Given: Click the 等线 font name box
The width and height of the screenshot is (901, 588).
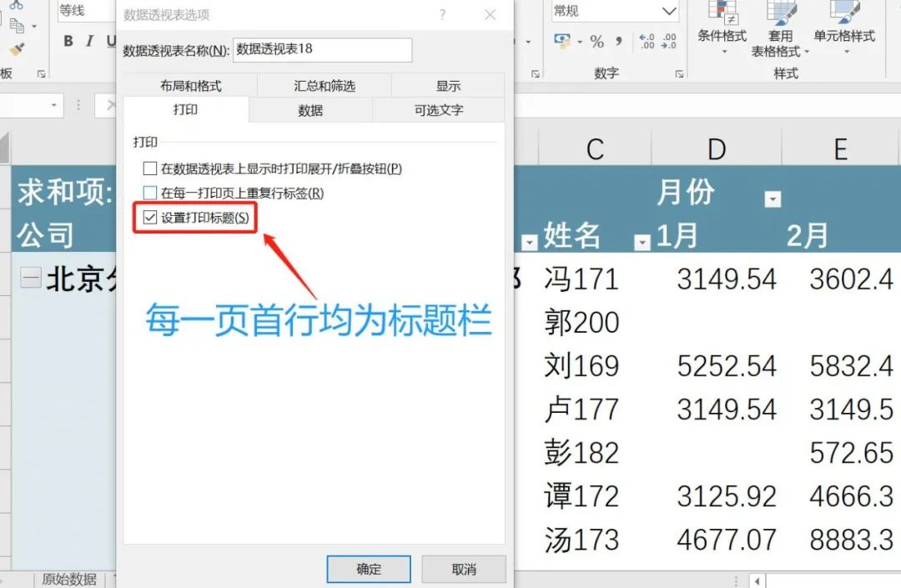Looking at the screenshot, I should point(86,11).
